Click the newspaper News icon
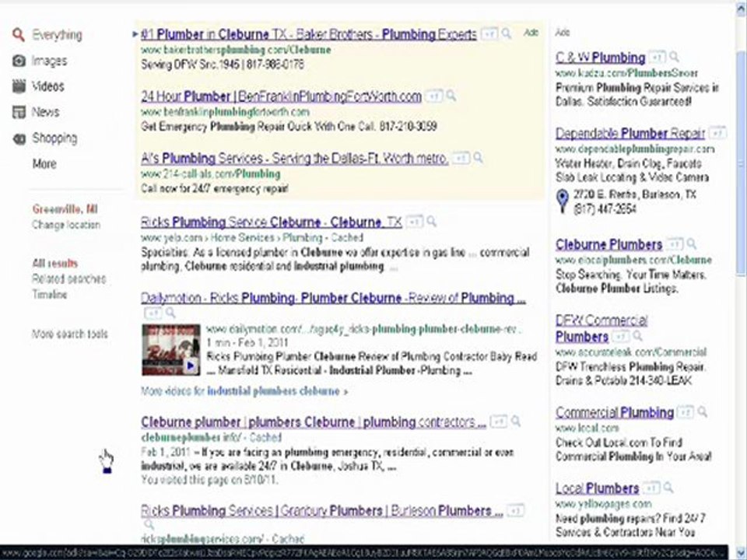747x560 pixels. [x=19, y=112]
